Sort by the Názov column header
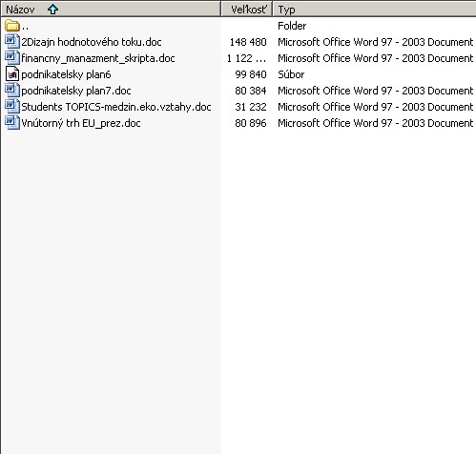 click(111, 9)
